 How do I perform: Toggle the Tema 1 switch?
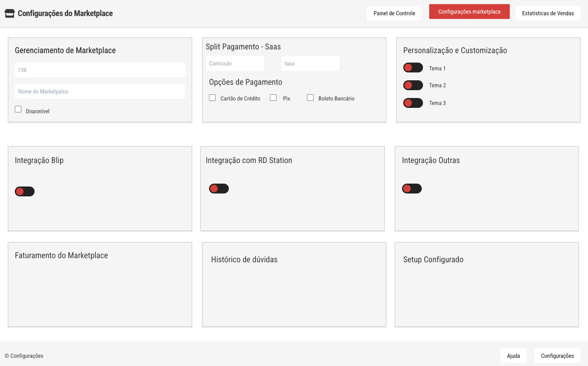(x=413, y=68)
